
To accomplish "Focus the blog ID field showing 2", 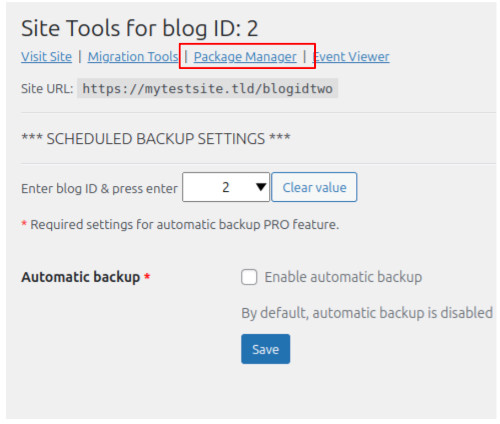I will (226, 187).
